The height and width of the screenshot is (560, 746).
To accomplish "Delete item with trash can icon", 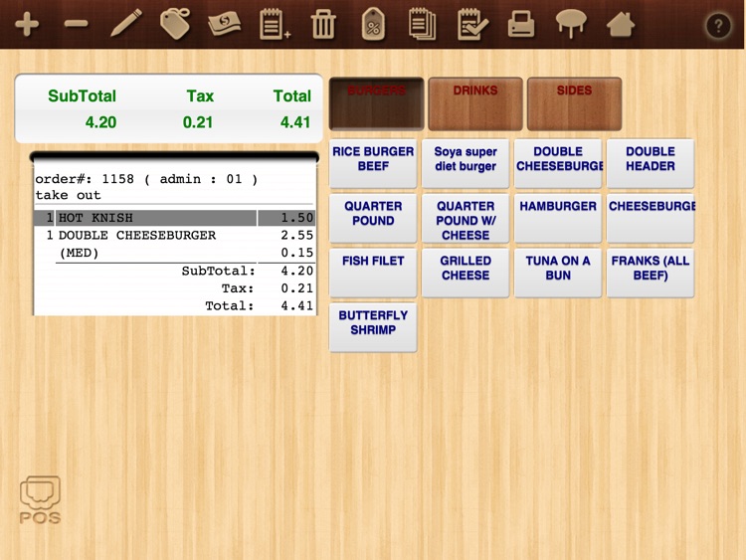I will (323, 24).
